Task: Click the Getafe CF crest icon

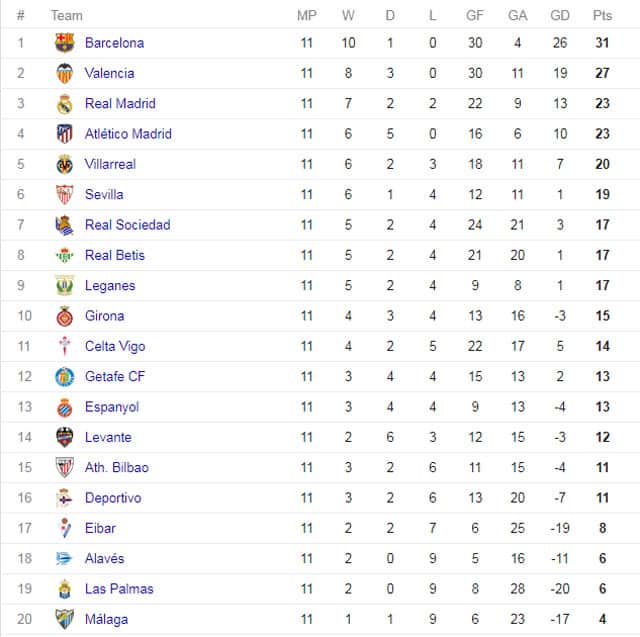Action: (64, 377)
